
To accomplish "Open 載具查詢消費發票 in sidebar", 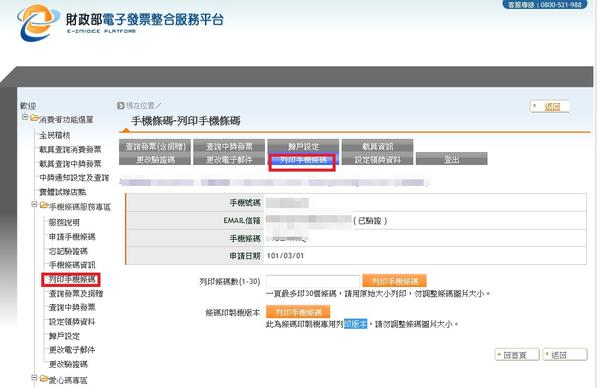I will click(x=70, y=150).
